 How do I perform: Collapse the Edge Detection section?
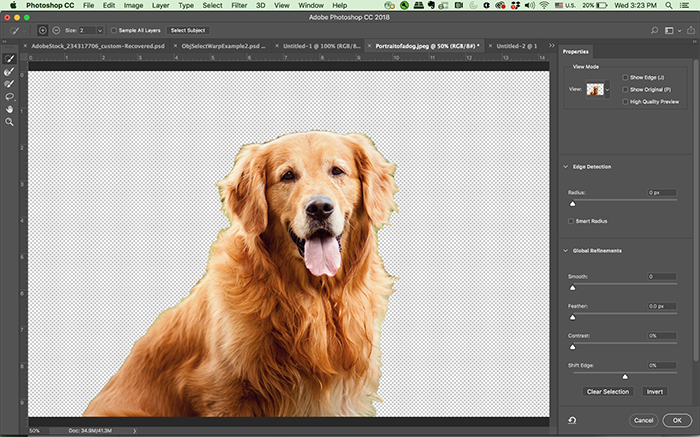point(564,166)
